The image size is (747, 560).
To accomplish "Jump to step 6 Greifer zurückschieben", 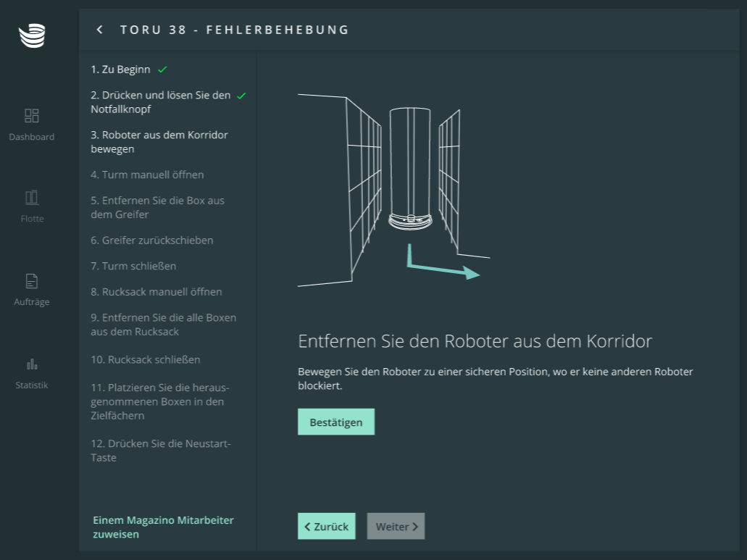I will [x=151, y=241].
